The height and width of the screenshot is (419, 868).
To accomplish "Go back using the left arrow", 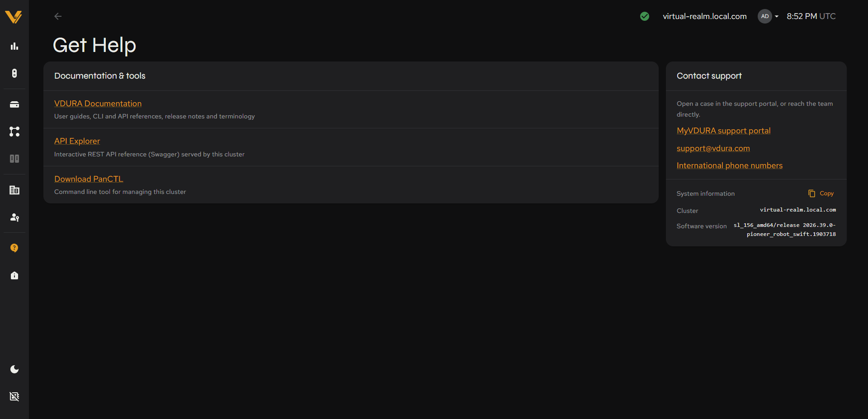I will pos(58,16).
